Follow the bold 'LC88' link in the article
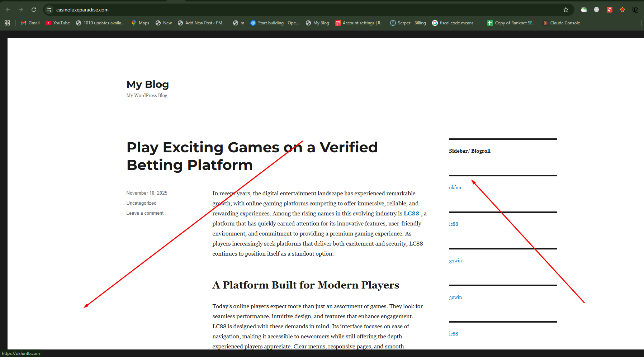 pyautogui.click(x=411, y=214)
